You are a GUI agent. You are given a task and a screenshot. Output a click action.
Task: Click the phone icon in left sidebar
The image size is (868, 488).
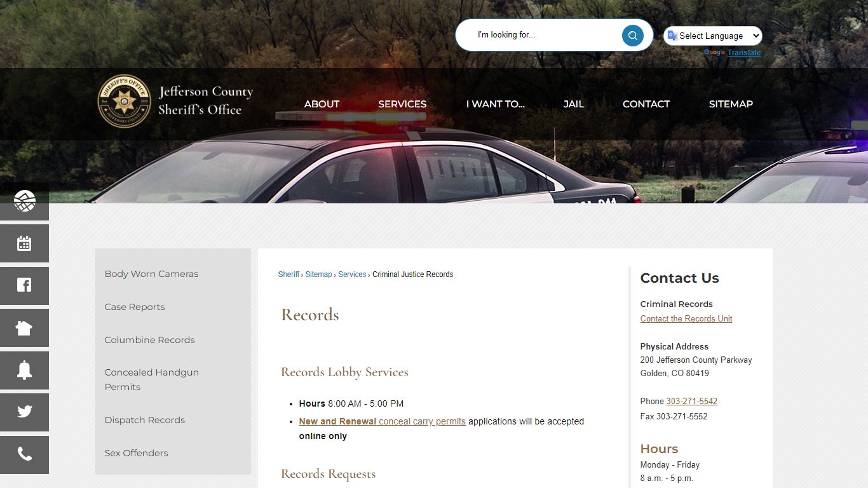tap(24, 454)
